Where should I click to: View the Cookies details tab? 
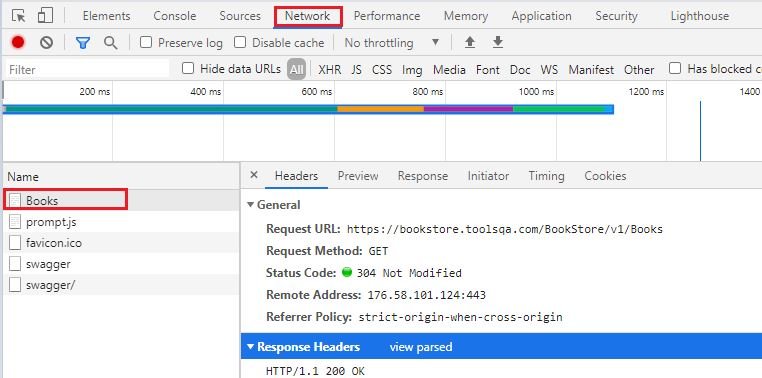point(605,176)
